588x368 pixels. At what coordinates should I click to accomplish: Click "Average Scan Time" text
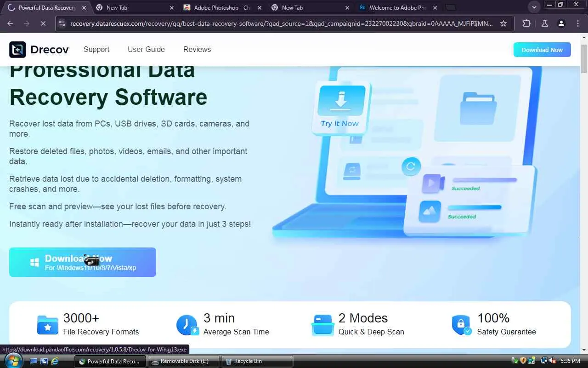point(236,332)
